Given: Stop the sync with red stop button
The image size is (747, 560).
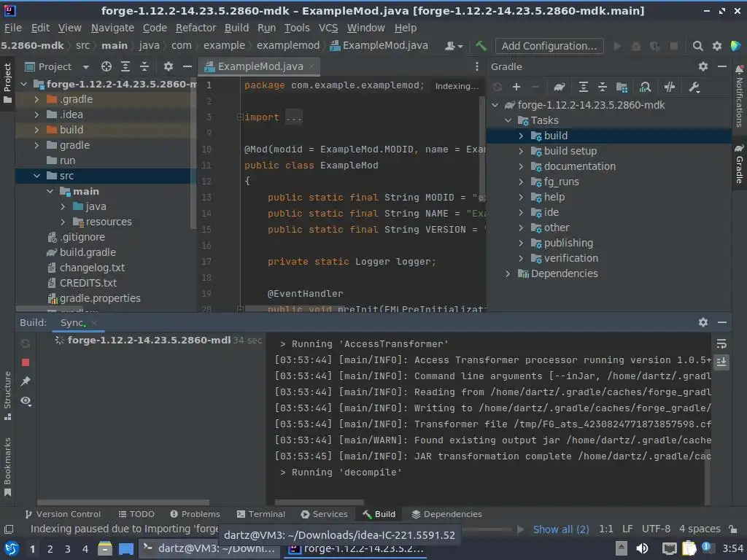Looking at the screenshot, I should click(x=26, y=363).
